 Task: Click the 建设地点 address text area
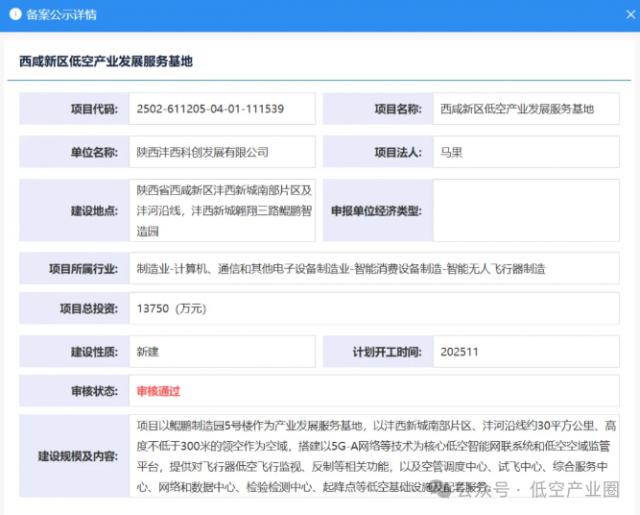222,210
